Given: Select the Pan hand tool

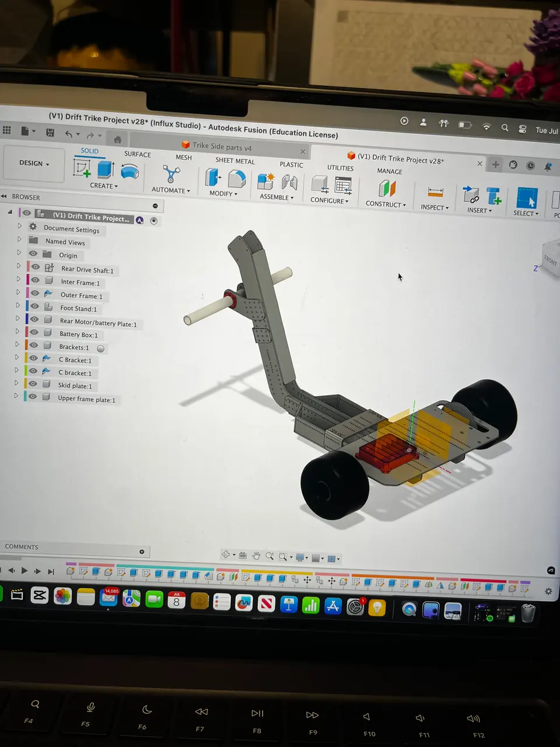Looking at the screenshot, I should (256, 556).
